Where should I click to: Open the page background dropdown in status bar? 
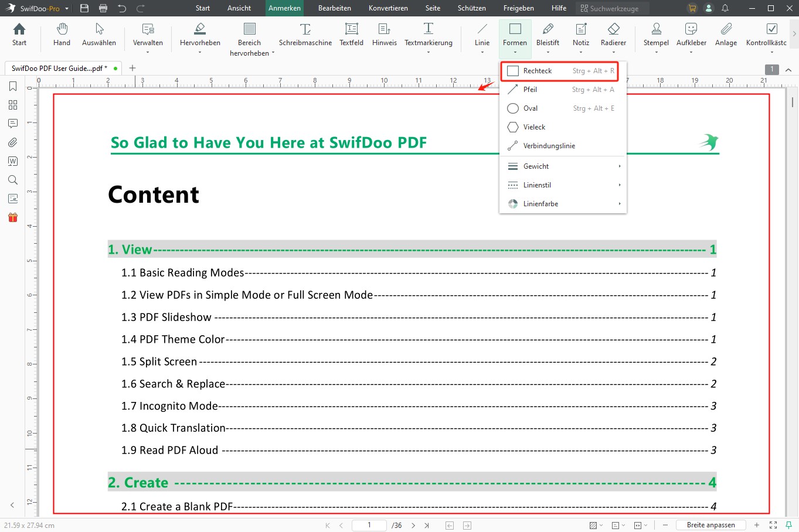pos(596,526)
